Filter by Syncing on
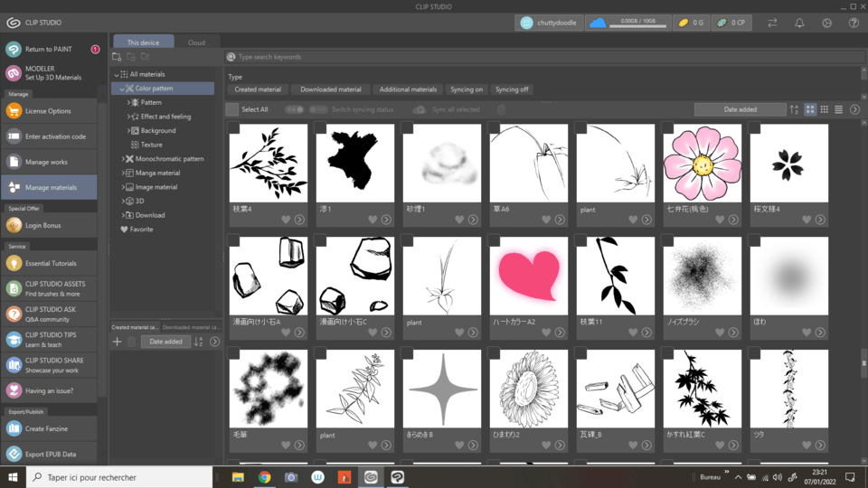 [467, 89]
